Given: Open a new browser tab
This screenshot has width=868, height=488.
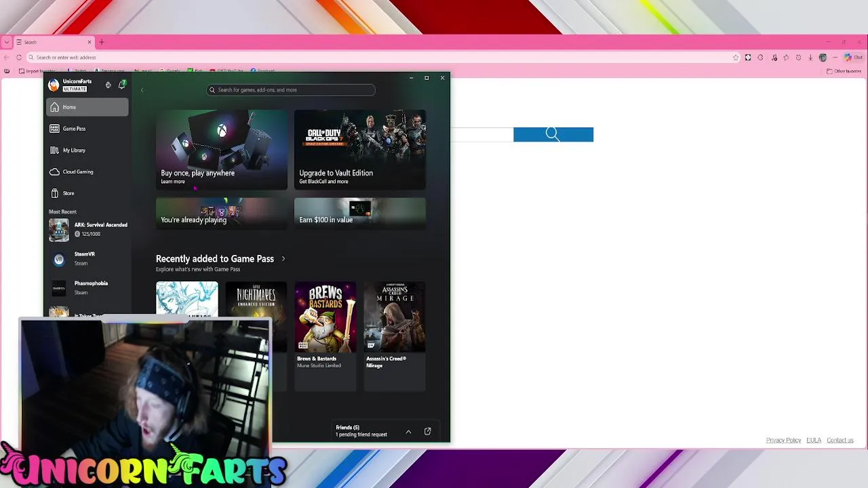Looking at the screenshot, I should click(102, 42).
